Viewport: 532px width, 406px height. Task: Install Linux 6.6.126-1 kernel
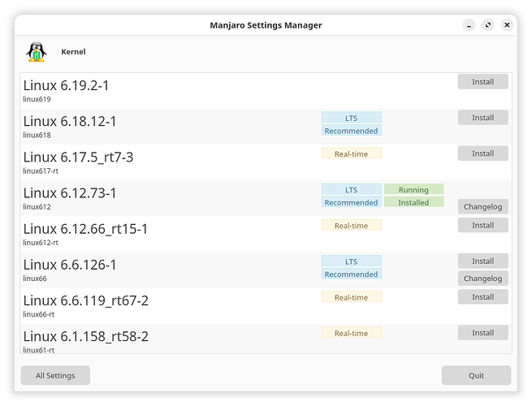pyautogui.click(x=482, y=261)
